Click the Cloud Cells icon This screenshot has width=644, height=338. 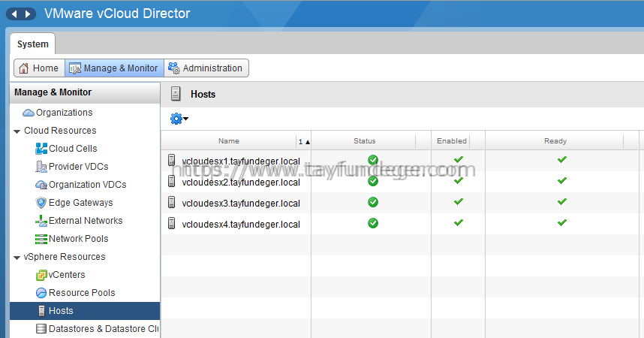[x=41, y=149]
